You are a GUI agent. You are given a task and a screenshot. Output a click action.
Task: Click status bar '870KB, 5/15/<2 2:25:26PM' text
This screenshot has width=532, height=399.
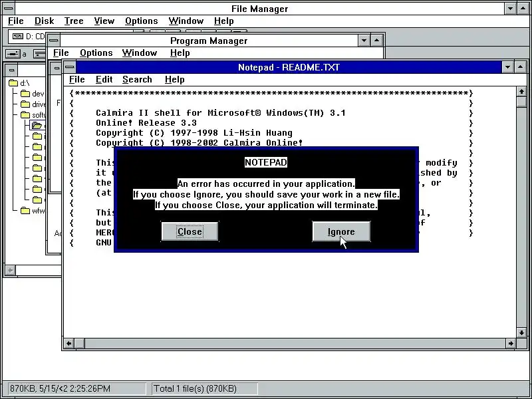pyautogui.click(x=60, y=388)
